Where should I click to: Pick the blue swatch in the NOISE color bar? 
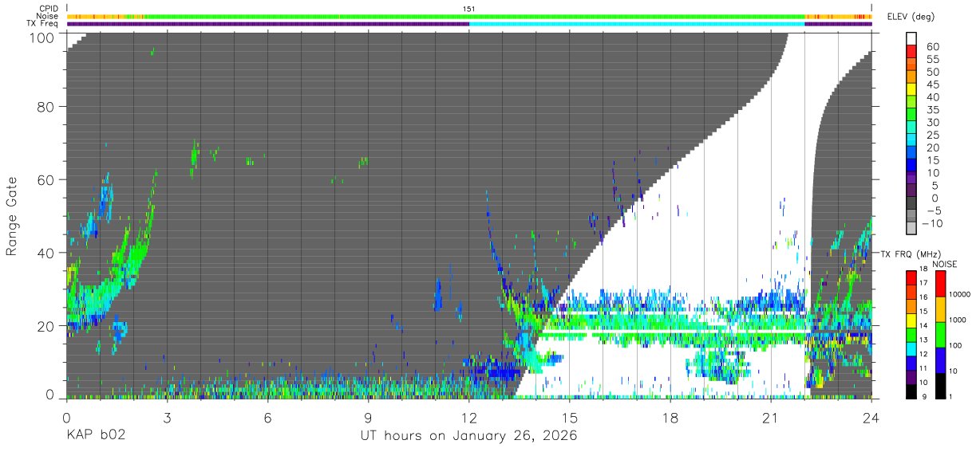coord(941,360)
